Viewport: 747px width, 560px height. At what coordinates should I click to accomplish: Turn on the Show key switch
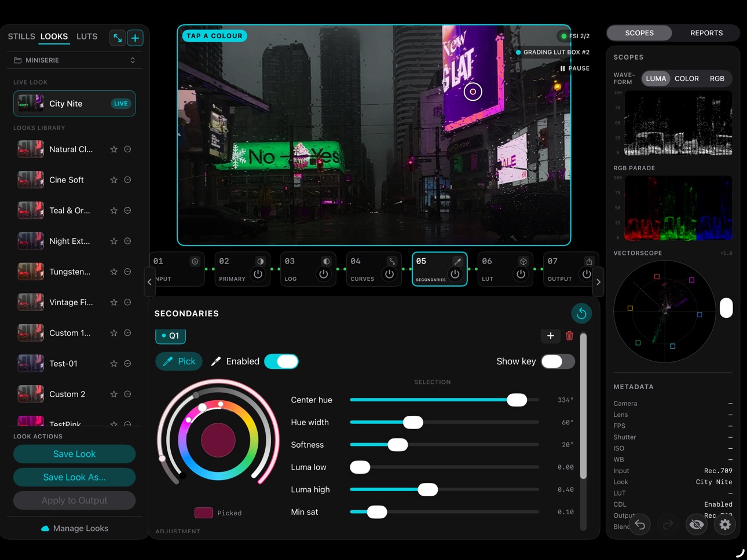point(558,361)
